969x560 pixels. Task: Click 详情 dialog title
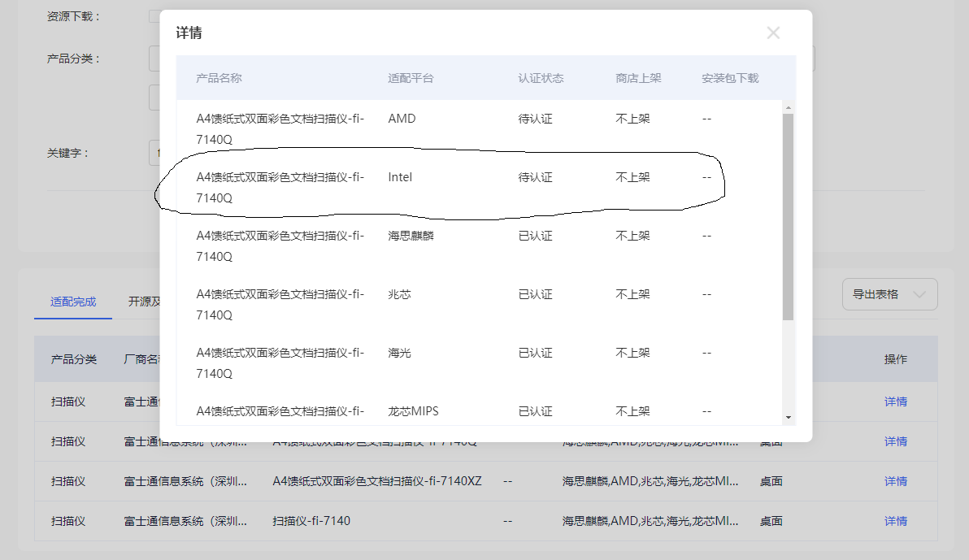pyautogui.click(x=189, y=33)
